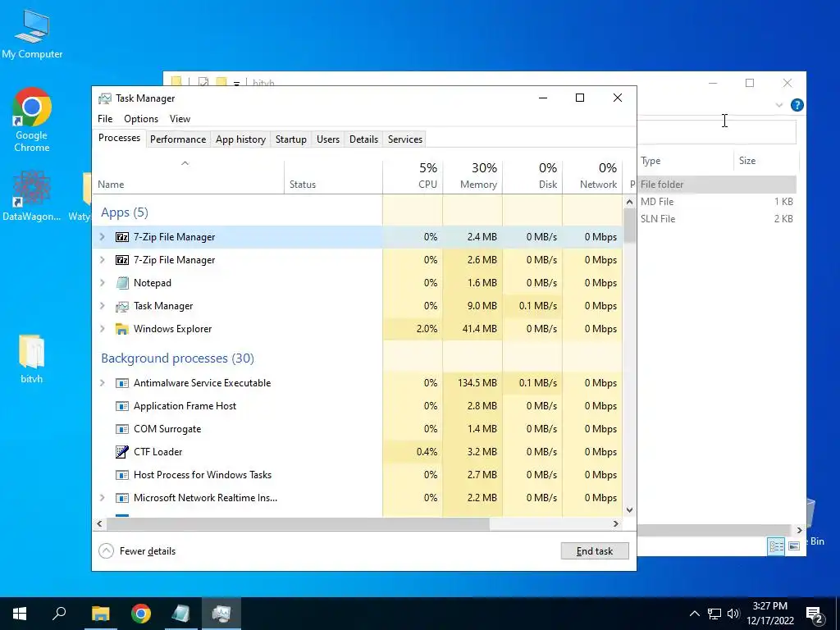The width and height of the screenshot is (840, 630).
Task: Expand Antimalware Service Executable row
Action: tap(103, 383)
